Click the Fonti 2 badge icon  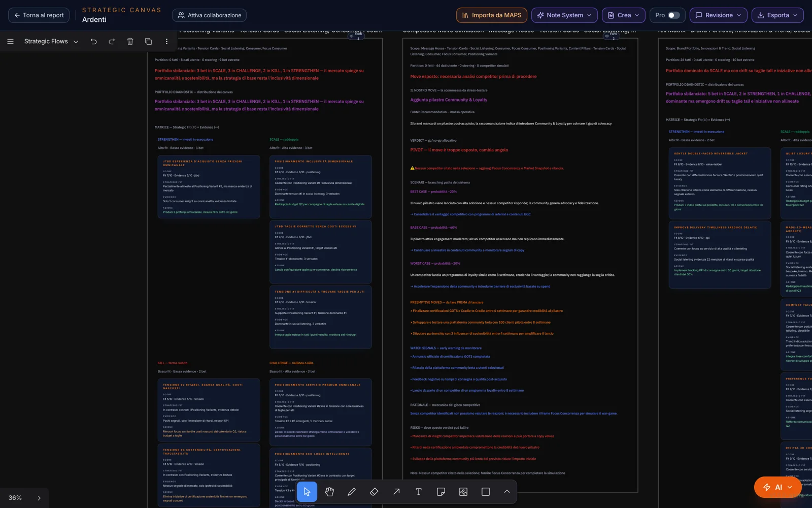click(613, 36)
